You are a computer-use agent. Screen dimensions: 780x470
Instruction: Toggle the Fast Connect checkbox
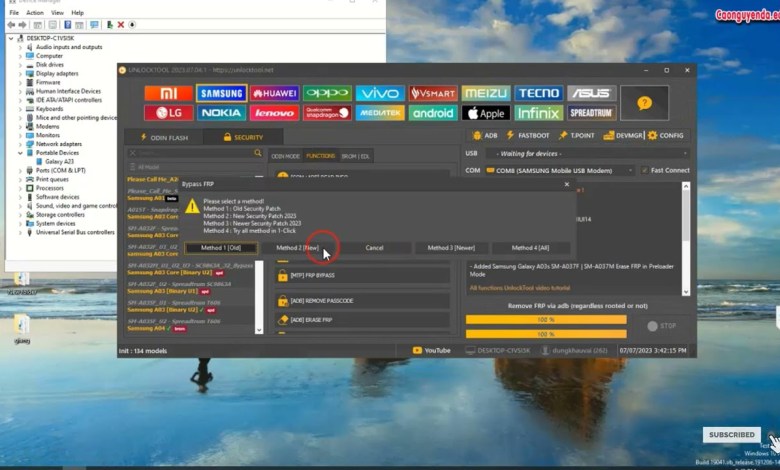(x=645, y=170)
